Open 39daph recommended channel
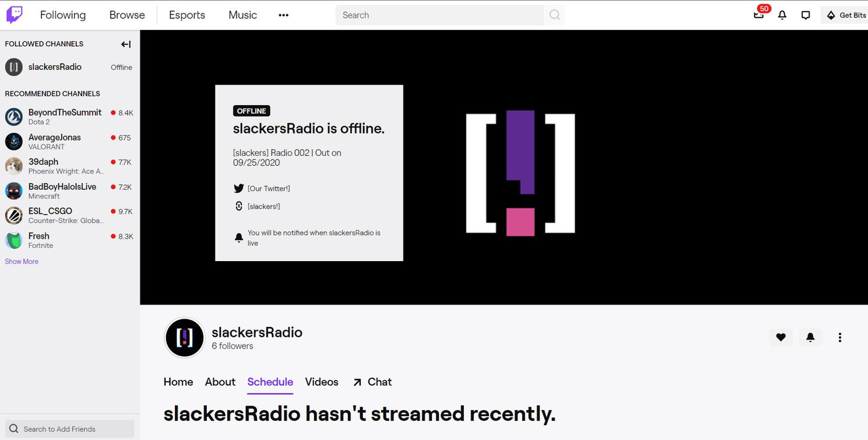This screenshot has width=868, height=440. tap(70, 166)
